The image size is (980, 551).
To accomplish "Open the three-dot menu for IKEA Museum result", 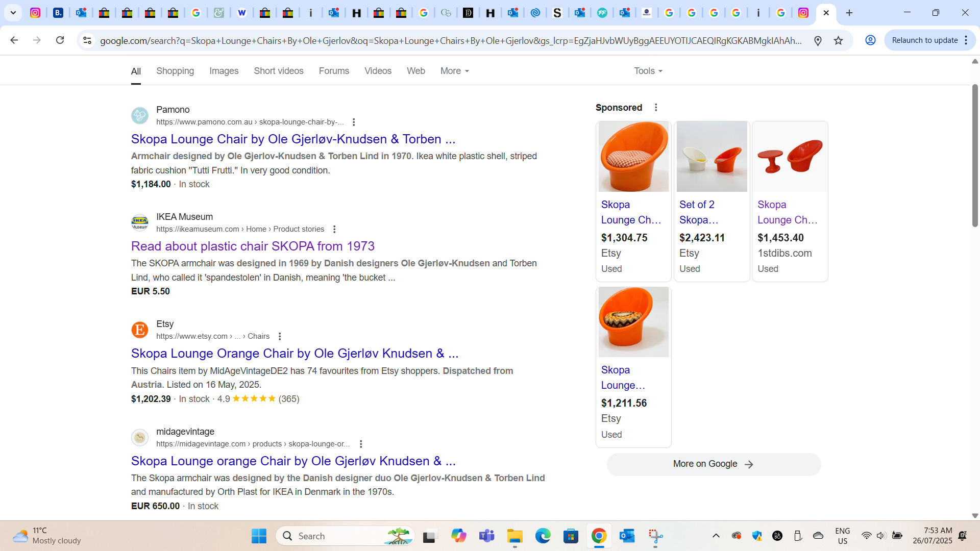I will pyautogui.click(x=334, y=229).
